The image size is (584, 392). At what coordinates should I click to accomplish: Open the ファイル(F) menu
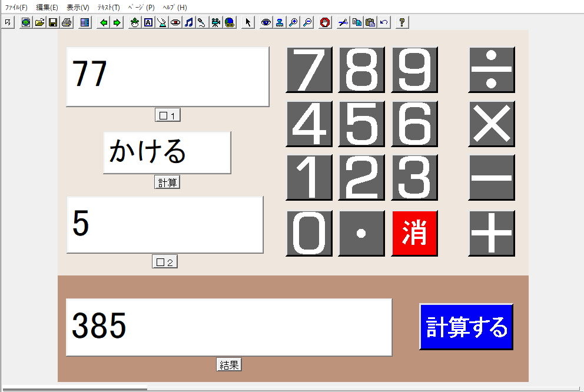16,8
